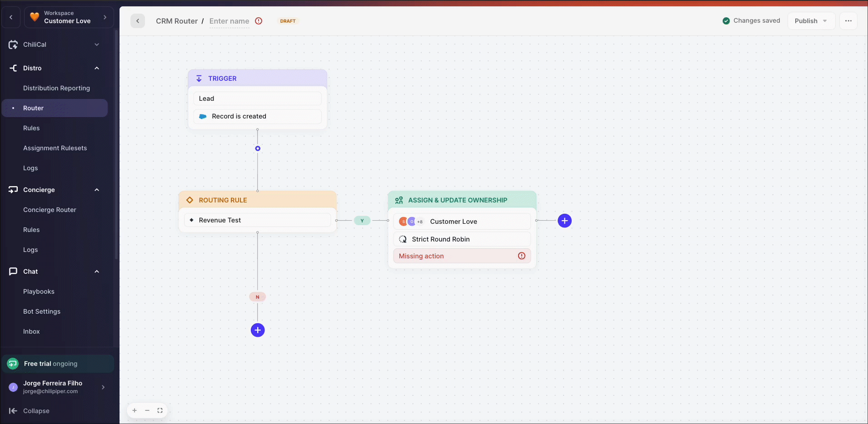
Task: Click the green free trial icon
Action: (13, 364)
